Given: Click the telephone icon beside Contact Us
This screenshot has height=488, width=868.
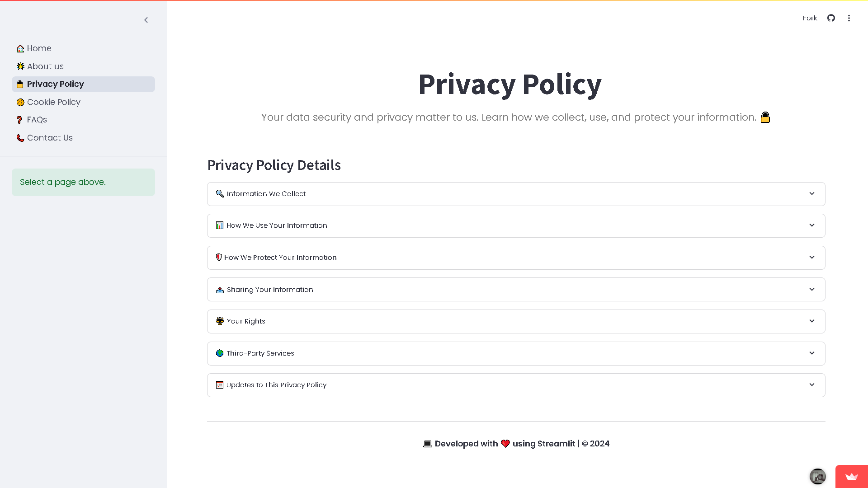Looking at the screenshot, I should coord(20,138).
